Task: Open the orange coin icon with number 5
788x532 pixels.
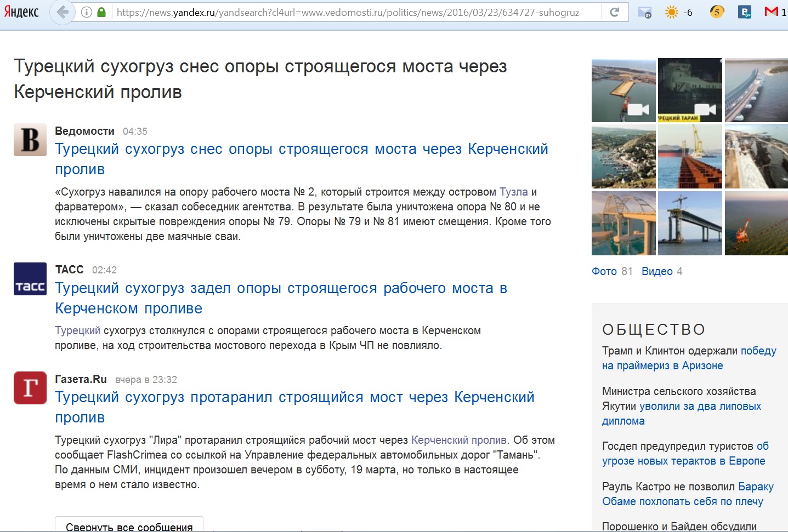Action: click(x=717, y=12)
